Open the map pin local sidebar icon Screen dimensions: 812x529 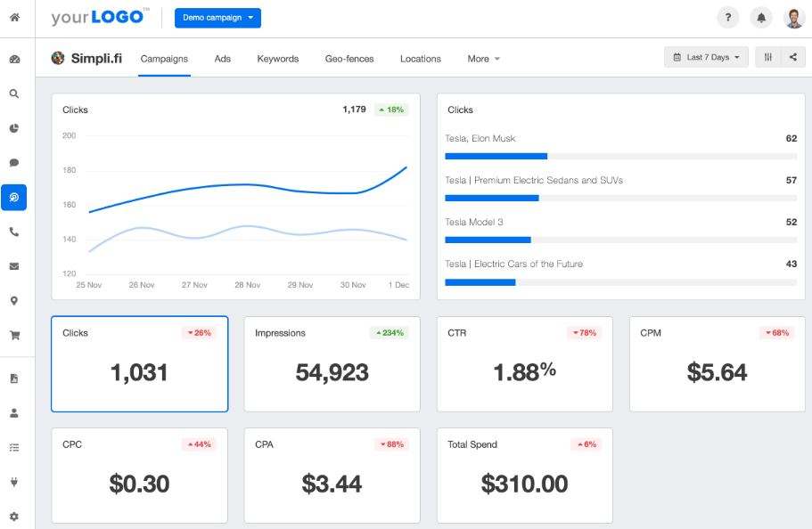click(x=14, y=301)
